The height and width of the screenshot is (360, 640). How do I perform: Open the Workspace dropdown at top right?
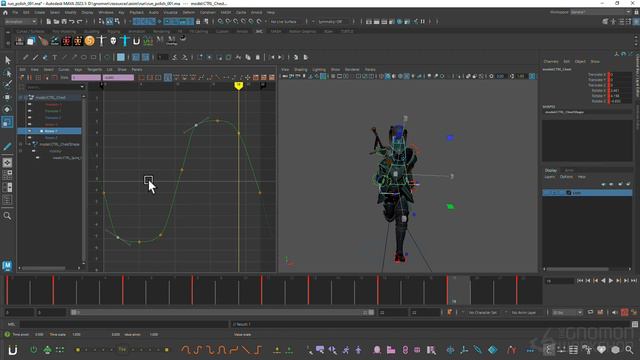[601, 12]
